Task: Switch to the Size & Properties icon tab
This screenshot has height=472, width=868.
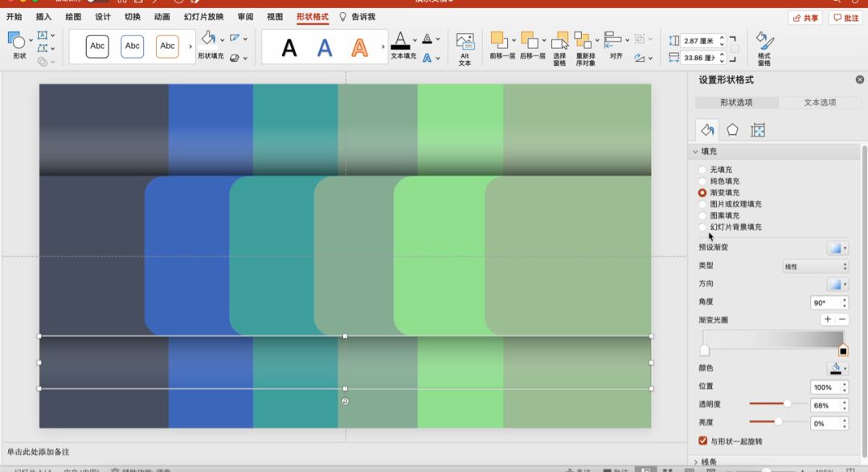Action: coord(758,130)
